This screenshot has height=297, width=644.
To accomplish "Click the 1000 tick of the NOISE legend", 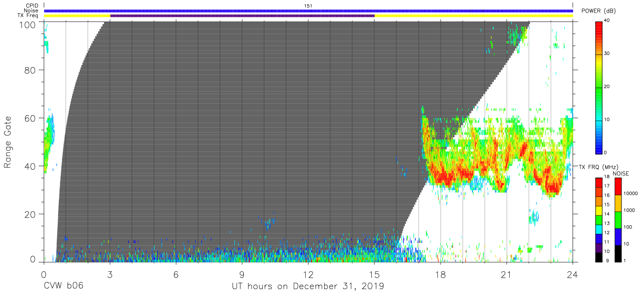I will pyautogui.click(x=630, y=210).
